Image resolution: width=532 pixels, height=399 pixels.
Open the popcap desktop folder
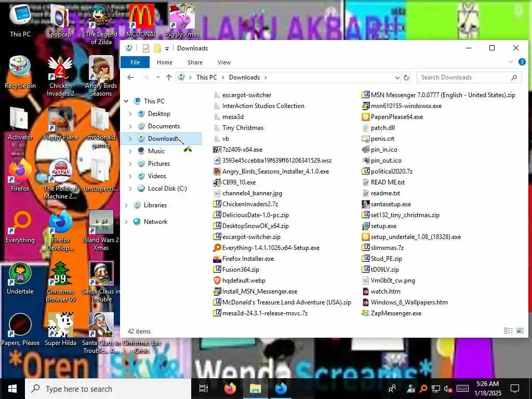[60, 20]
